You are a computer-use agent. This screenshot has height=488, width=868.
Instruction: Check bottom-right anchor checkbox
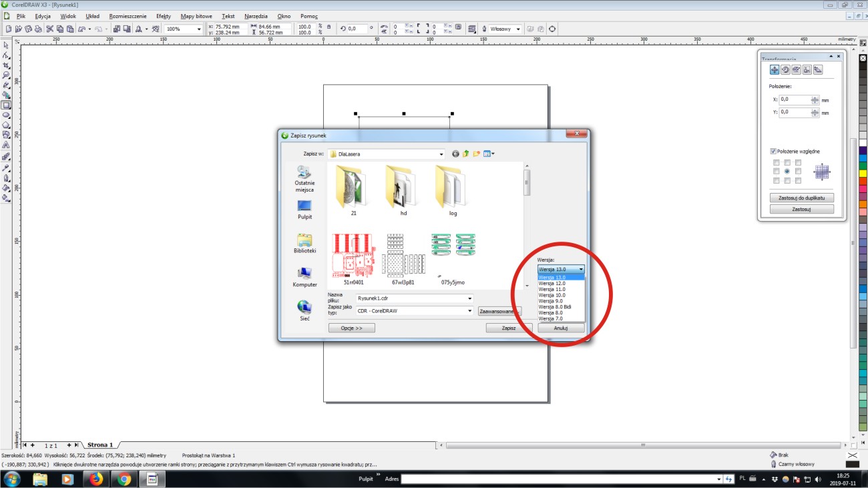(x=798, y=181)
